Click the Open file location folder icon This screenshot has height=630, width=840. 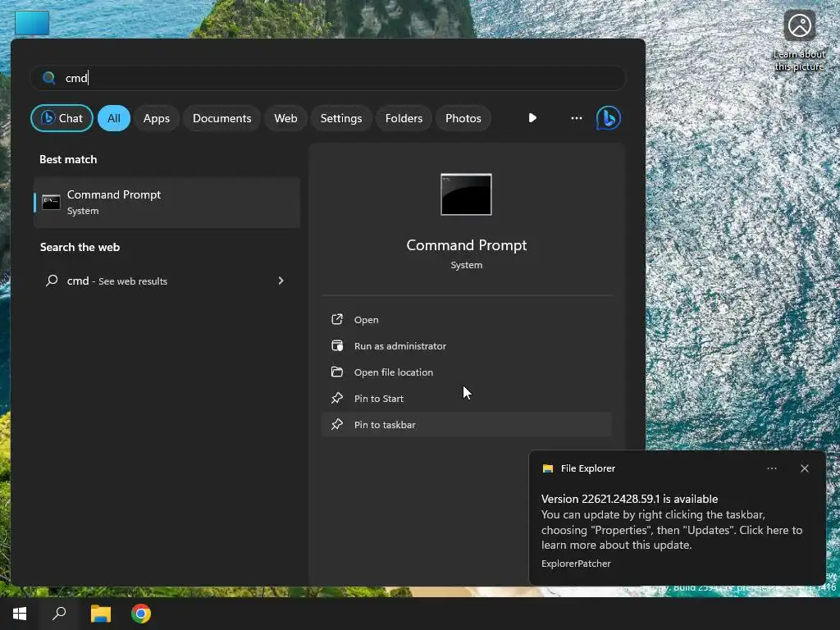point(337,372)
